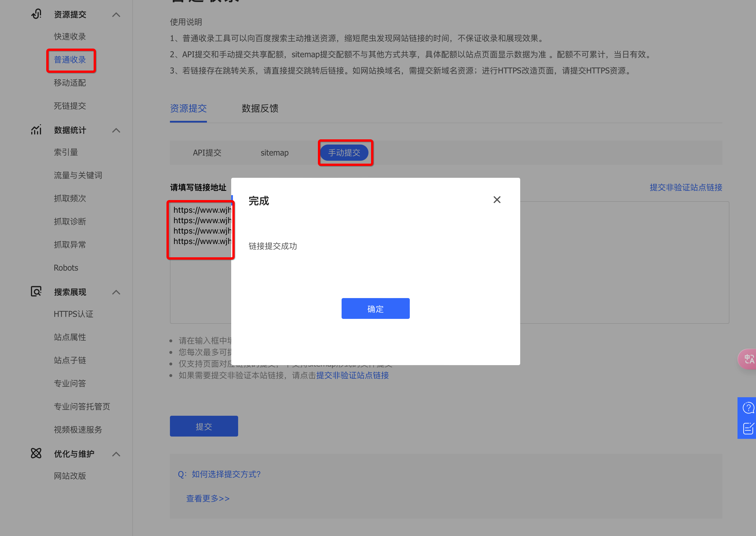
Task: Click the 完成 dialog title
Action: pyautogui.click(x=259, y=201)
